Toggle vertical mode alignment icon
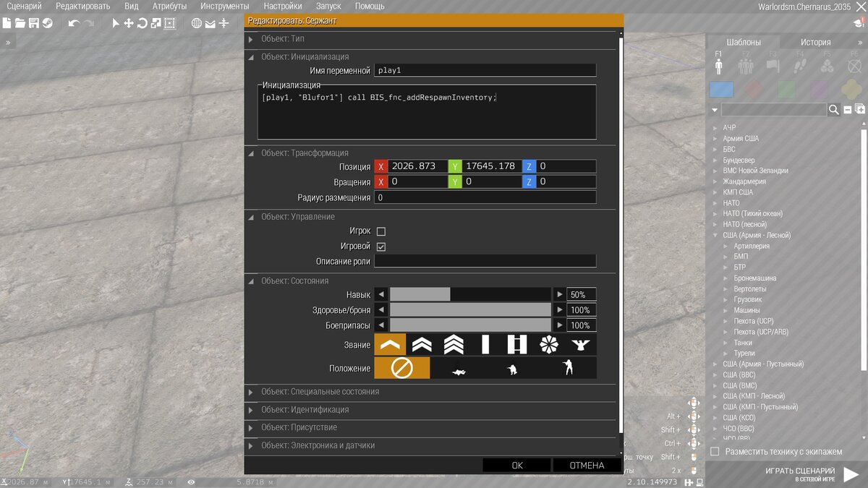Image resolution: width=868 pixels, height=488 pixels. click(224, 23)
